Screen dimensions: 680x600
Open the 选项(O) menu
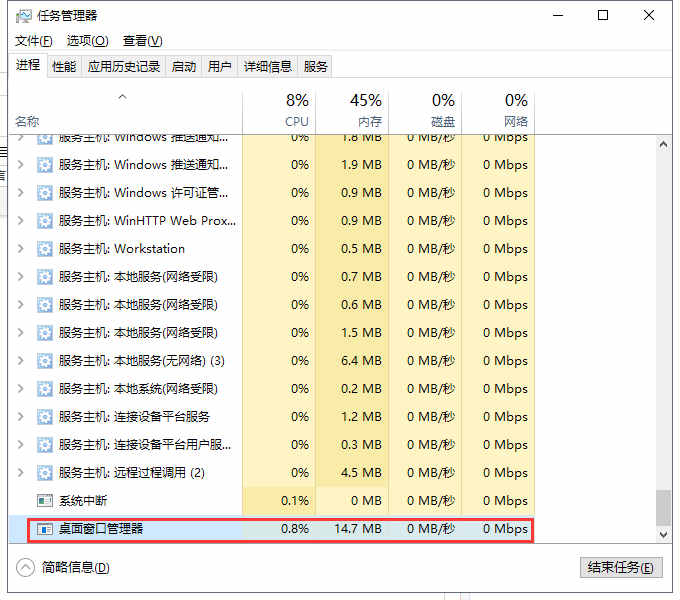point(88,41)
